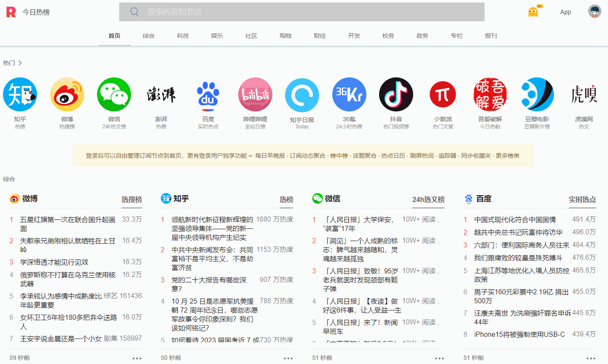Open 五星红旗第一次在联合国升起画面 on 微博 list
This screenshot has height=364, width=608.
(68, 224)
